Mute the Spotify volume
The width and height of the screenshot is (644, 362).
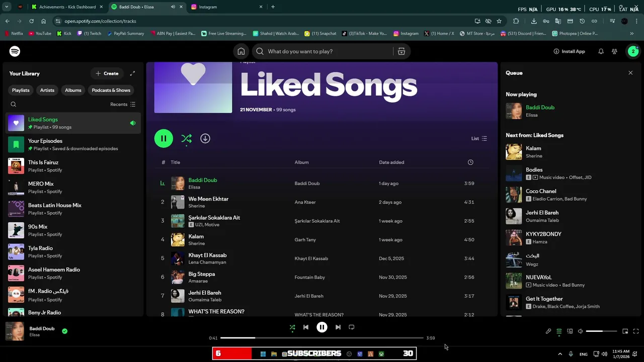[580, 331]
